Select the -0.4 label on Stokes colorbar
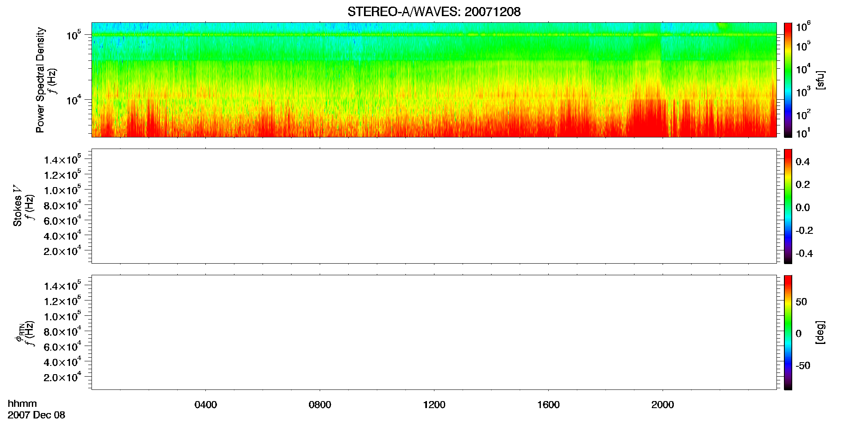Screen dimensions: 868x447 point(804,254)
